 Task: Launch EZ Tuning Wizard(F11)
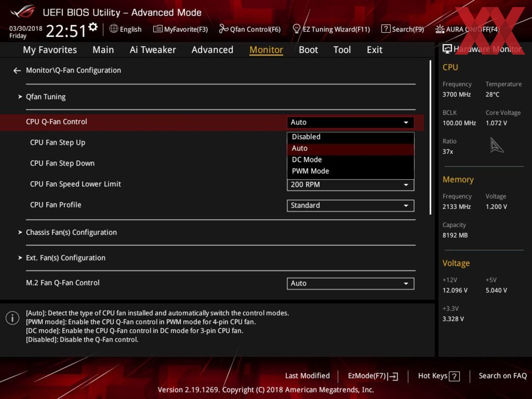point(331,29)
